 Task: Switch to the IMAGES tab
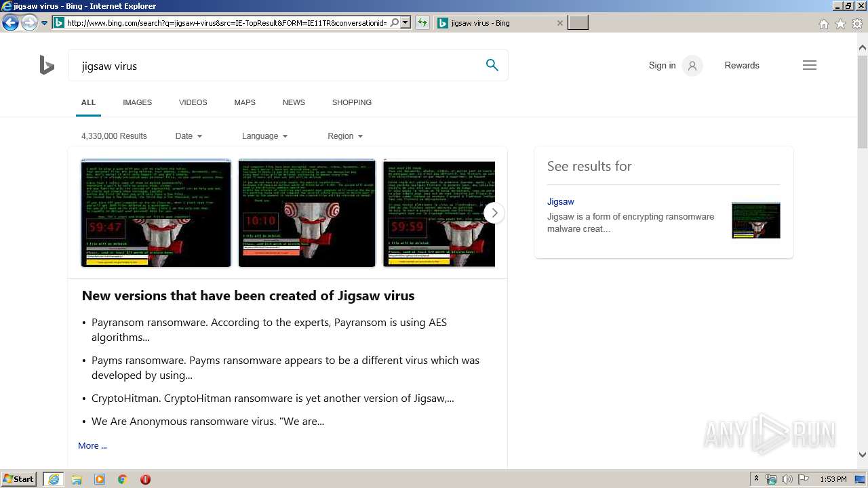tap(137, 102)
